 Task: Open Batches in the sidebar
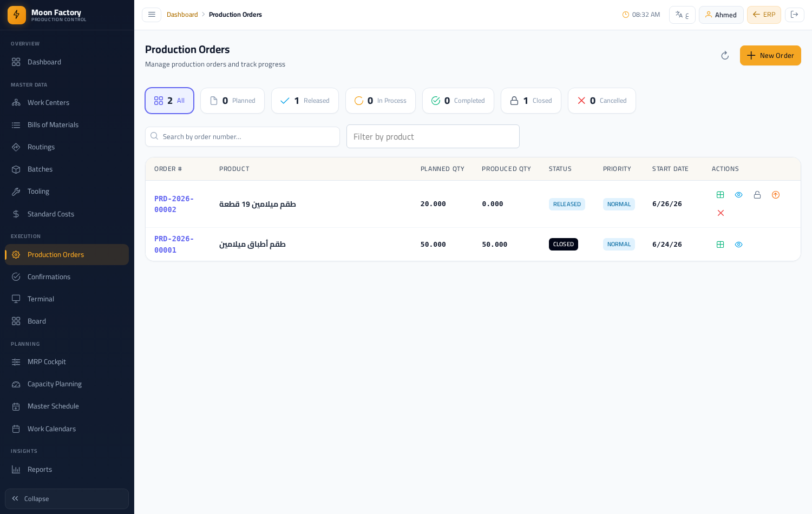click(x=67, y=169)
